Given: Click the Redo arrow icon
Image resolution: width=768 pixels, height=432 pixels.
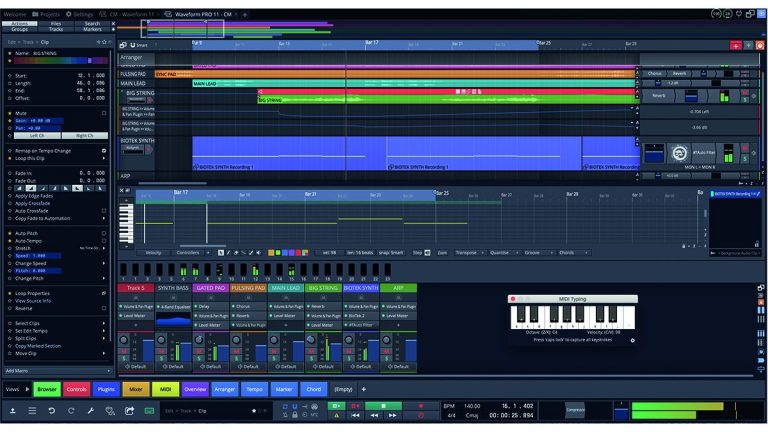Looking at the screenshot, I should 71,411.
